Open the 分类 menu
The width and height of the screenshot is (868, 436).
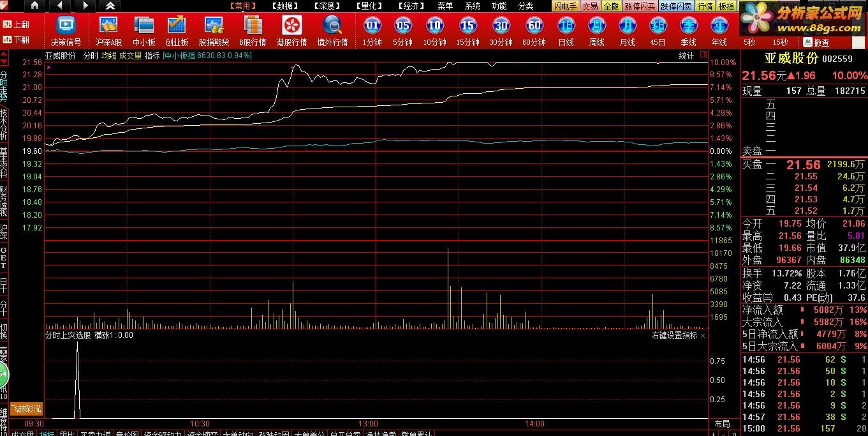point(526,6)
